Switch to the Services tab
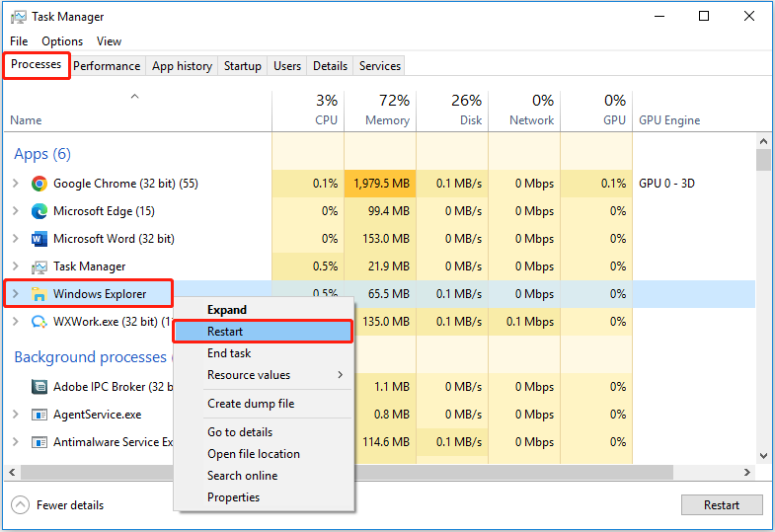The image size is (775, 532). 379,66
